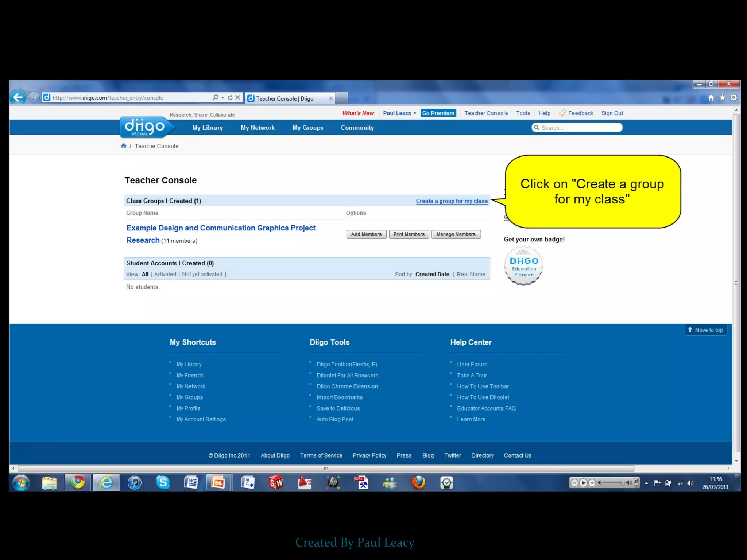Open Take A Tour link

(x=472, y=375)
